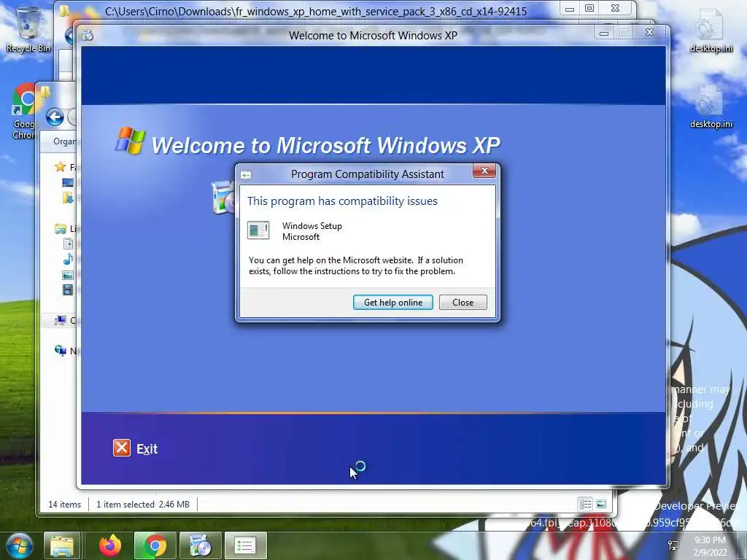Switch Explorer to details view icon
Image resolution: width=747 pixels, height=560 pixels.
coord(585,504)
